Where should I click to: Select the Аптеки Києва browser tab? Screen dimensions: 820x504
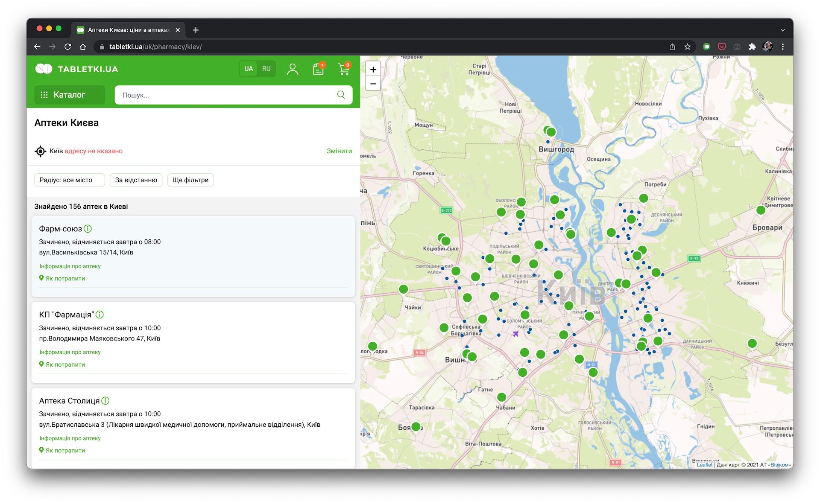point(128,30)
